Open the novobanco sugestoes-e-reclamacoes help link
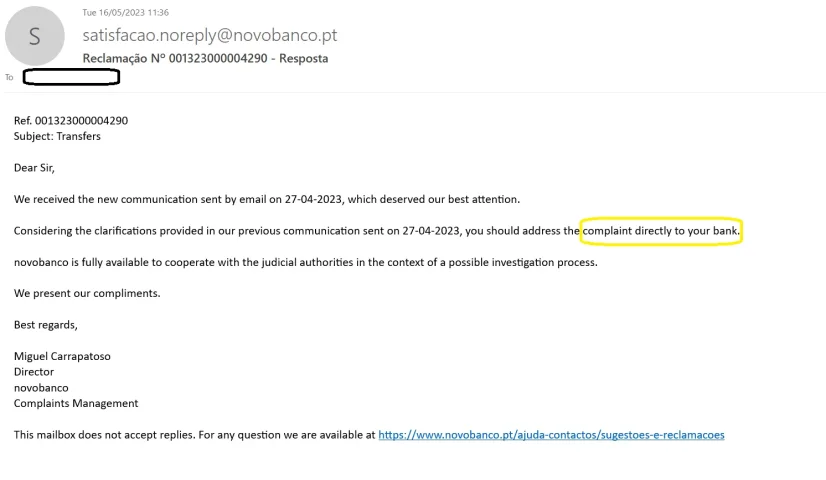 point(551,435)
